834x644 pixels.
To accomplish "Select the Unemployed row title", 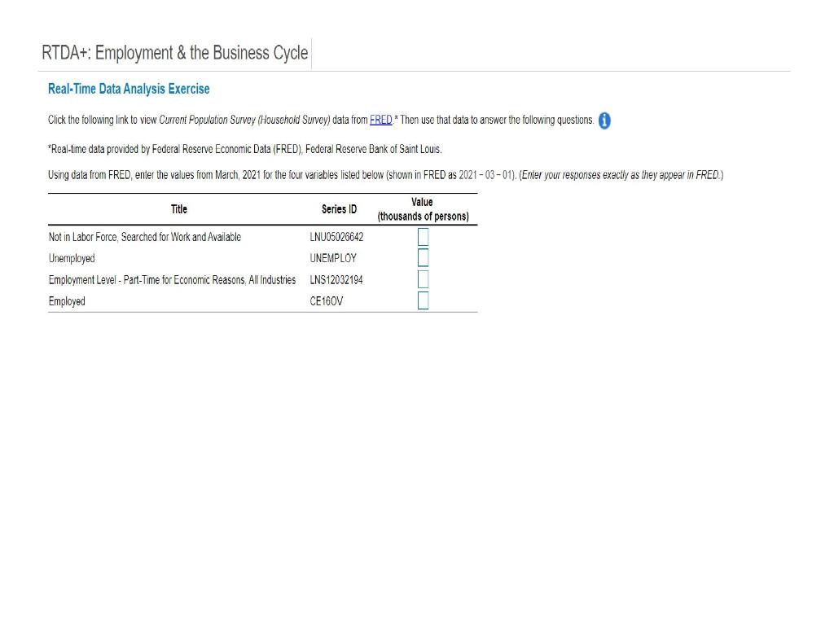I will pyautogui.click(x=72, y=258).
